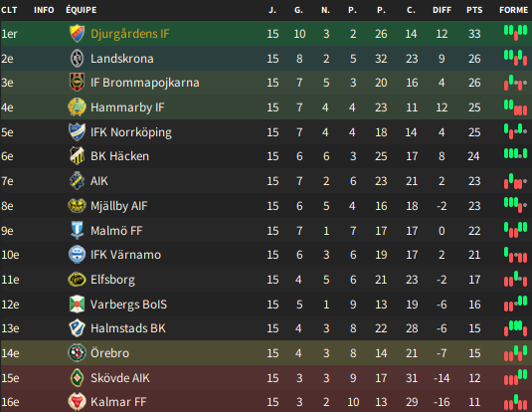
Task: Open Halmstads BK team page
Action: tap(128, 328)
